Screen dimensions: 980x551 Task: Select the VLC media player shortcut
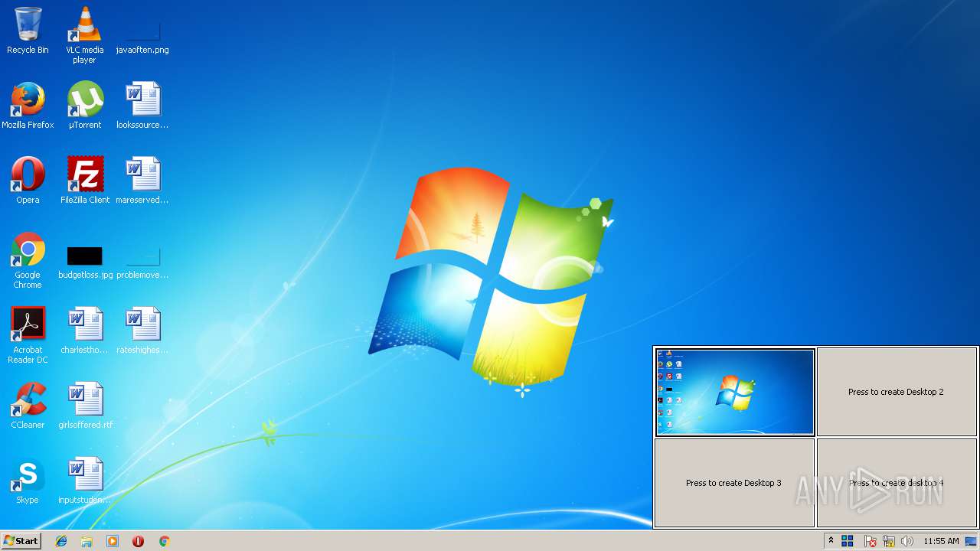(84, 34)
